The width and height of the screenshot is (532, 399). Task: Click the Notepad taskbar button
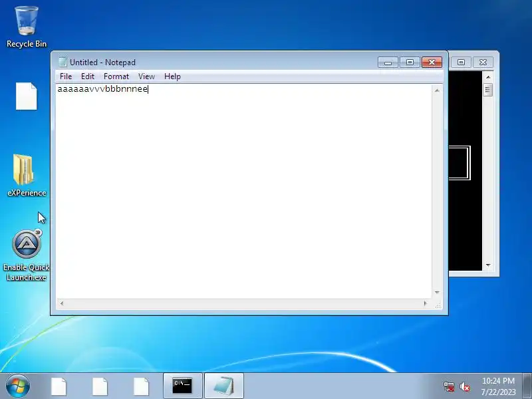pos(224,386)
